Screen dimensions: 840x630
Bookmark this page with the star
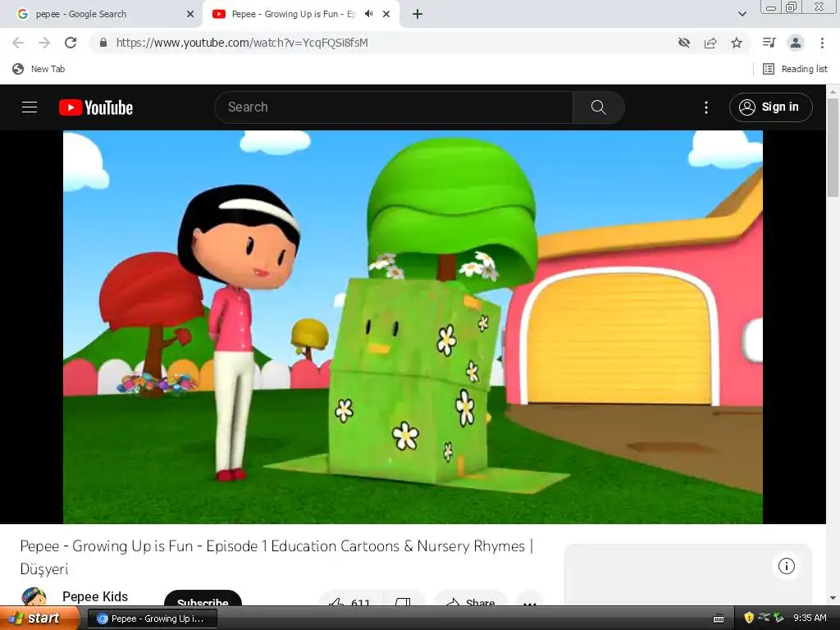(x=737, y=43)
